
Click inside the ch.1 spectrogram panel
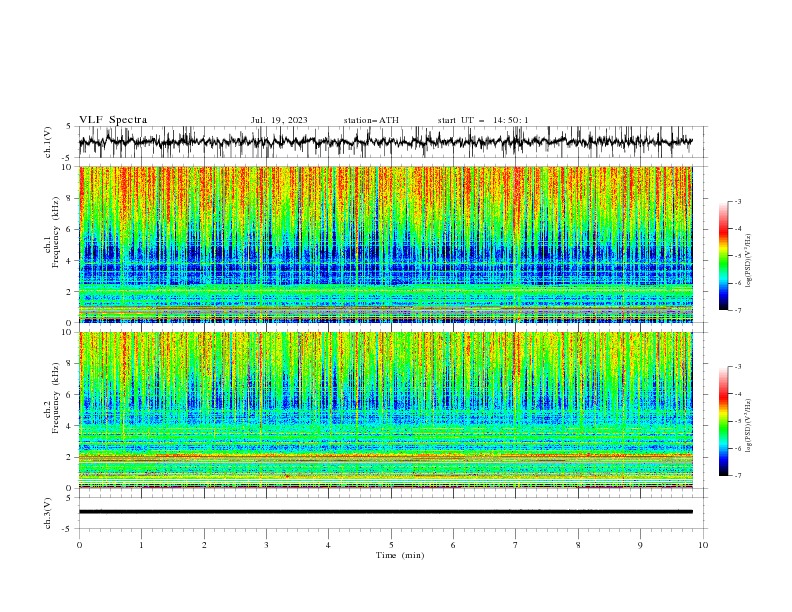point(386,244)
